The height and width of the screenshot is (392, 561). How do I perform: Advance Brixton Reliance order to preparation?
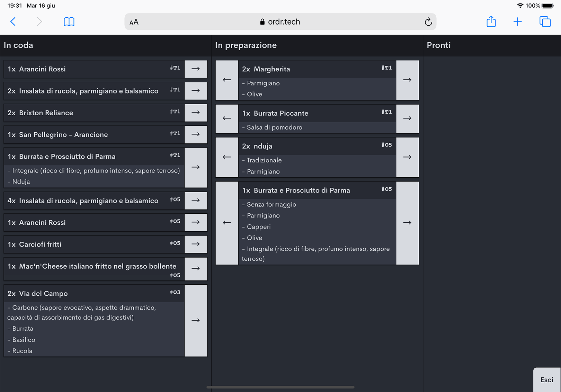pyautogui.click(x=196, y=113)
